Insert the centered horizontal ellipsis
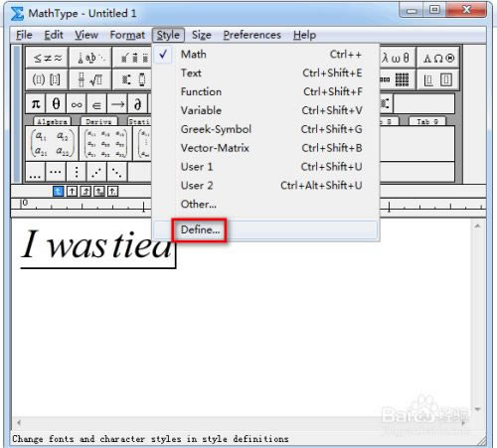Screen dimensions: 497x448 point(56,172)
